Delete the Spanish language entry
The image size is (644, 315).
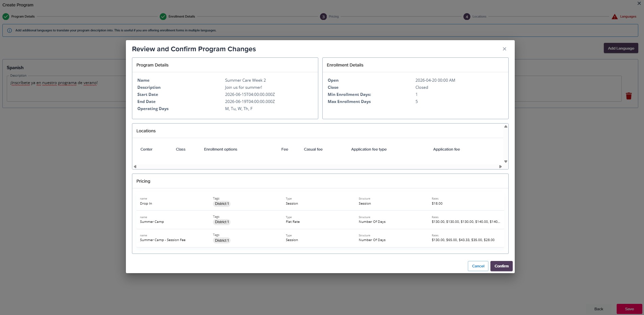[628, 96]
